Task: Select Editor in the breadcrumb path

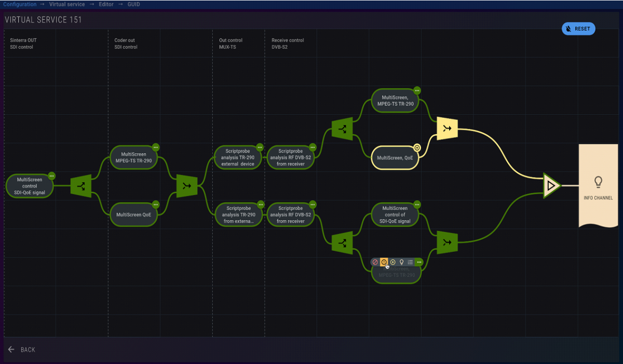Action: pos(106,4)
